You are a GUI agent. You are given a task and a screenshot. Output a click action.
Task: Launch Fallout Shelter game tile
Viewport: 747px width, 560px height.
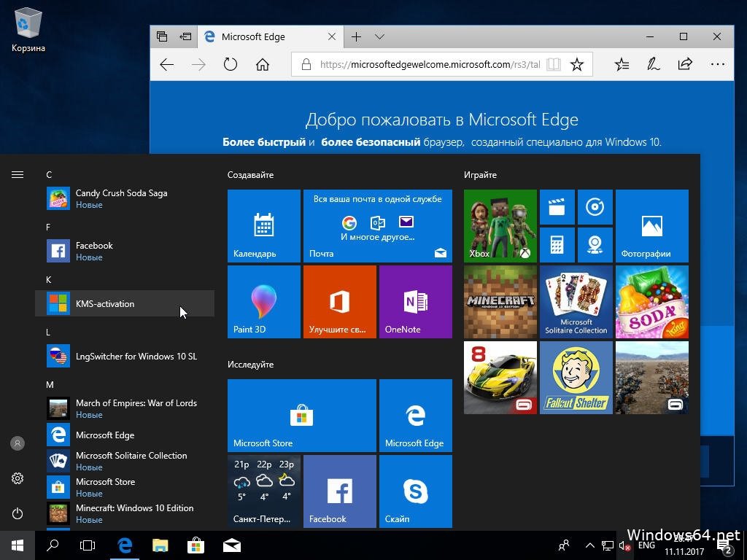[576, 377]
